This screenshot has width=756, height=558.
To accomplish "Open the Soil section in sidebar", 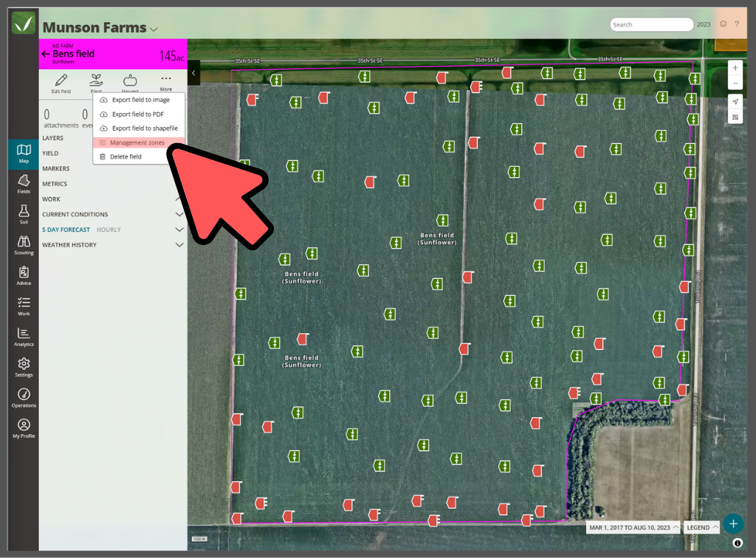I will click(x=24, y=215).
